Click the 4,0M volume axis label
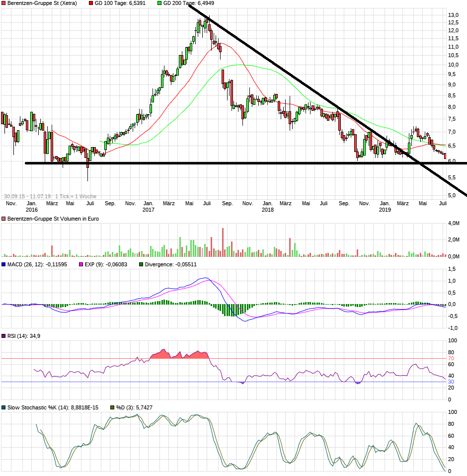Image resolution: width=467 pixels, height=476 pixels. coord(454,224)
